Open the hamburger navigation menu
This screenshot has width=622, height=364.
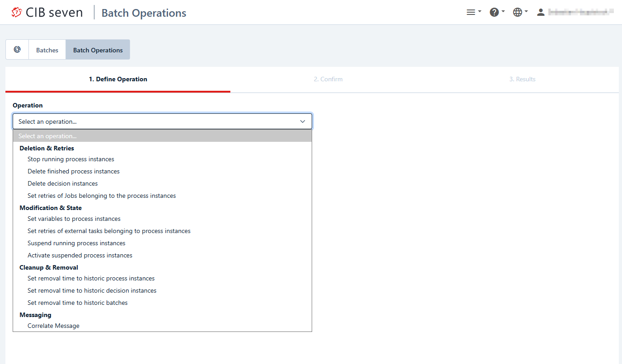coord(473,13)
